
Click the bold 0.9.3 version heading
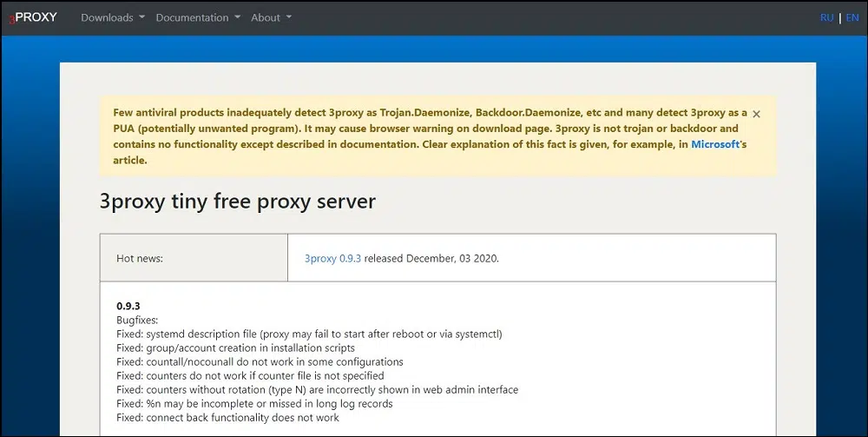coord(128,306)
